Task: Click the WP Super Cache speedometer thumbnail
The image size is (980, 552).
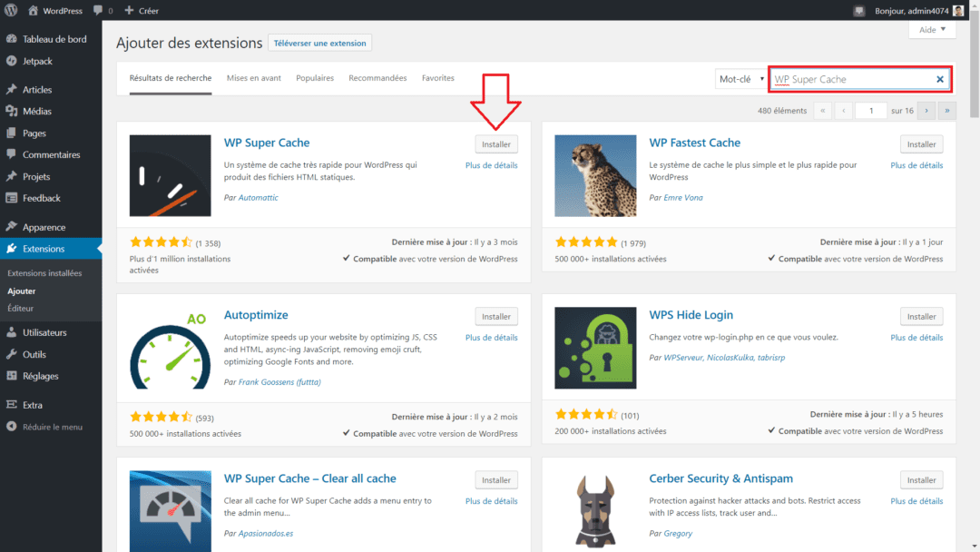Action: [170, 175]
